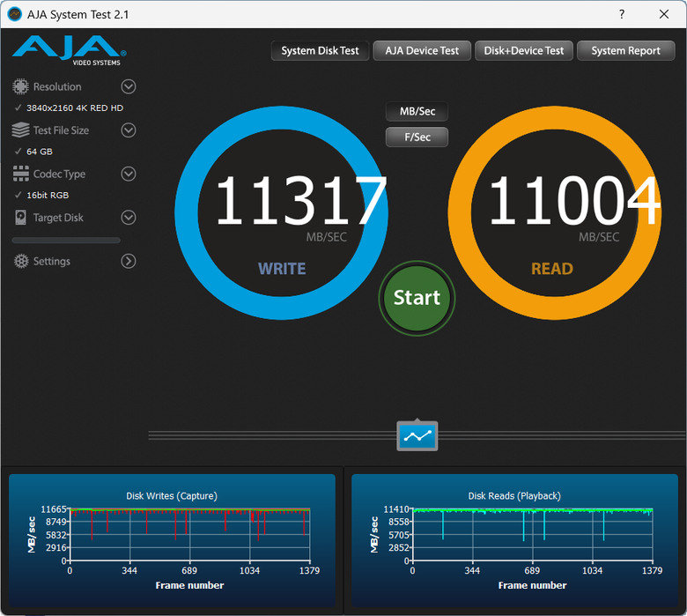Click the Test File Size label
Viewport: 687px width, 616px height.
(x=61, y=130)
